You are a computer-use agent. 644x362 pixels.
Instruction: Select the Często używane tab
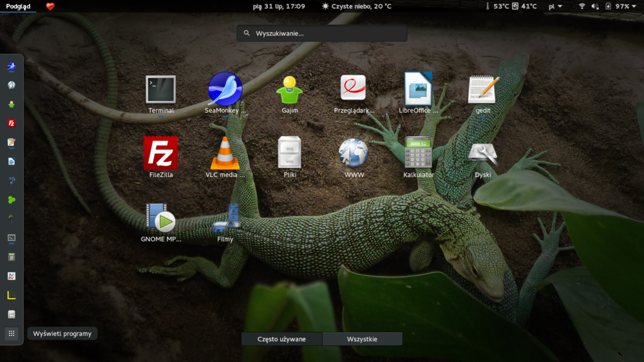pos(281,339)
